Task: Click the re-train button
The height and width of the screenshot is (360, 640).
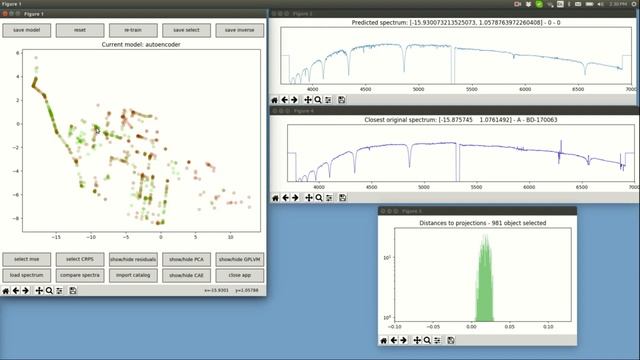Action: coord(133,30)
